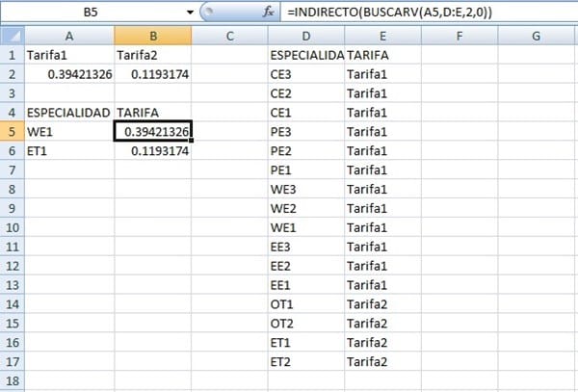The width and height of the screenshot is (578, 392).
Task: Click cell D17 containing ET2
Action: tap(306, 362)
